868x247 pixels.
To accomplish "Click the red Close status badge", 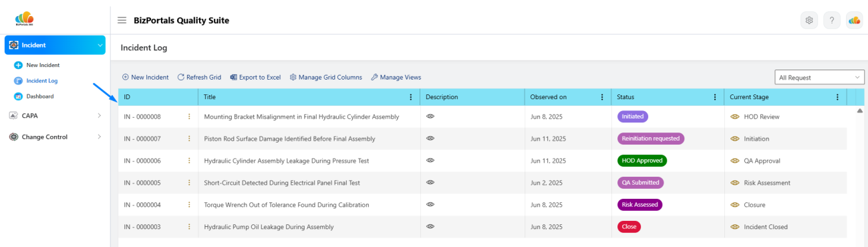I will click(629, 227).
